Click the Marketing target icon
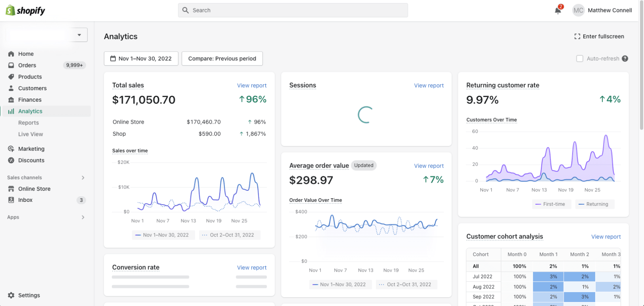Screen dimensions: 644x306 [x=11, y=149]
